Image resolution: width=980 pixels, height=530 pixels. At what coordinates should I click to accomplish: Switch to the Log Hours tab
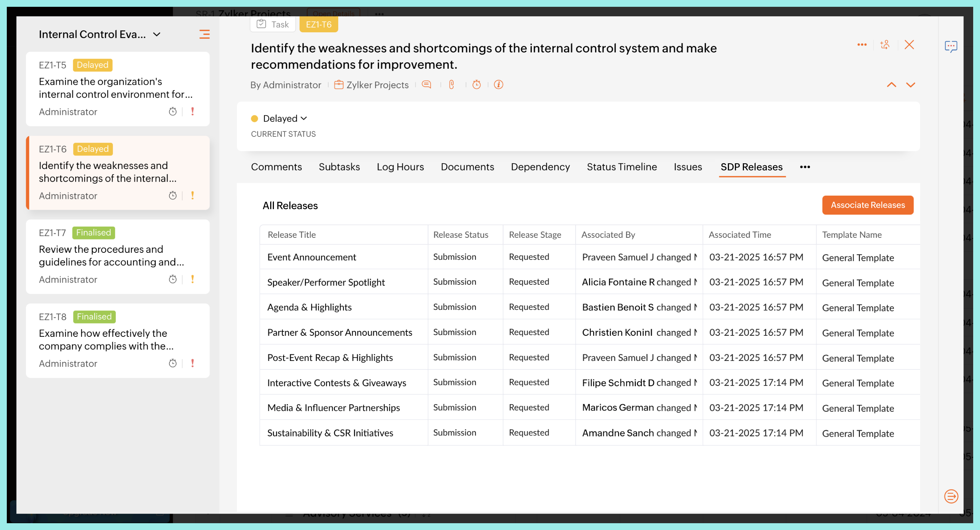pos(400,167)
